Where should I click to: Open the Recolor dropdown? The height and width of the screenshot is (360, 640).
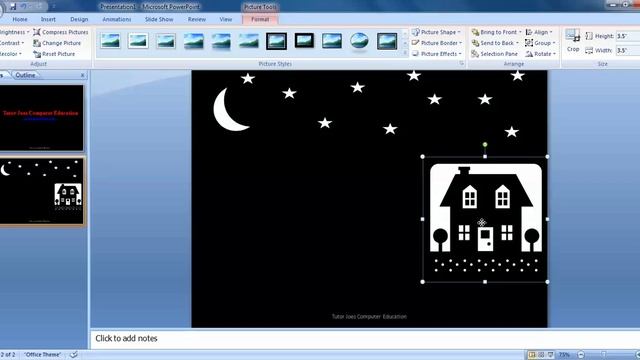pos(11,54)
